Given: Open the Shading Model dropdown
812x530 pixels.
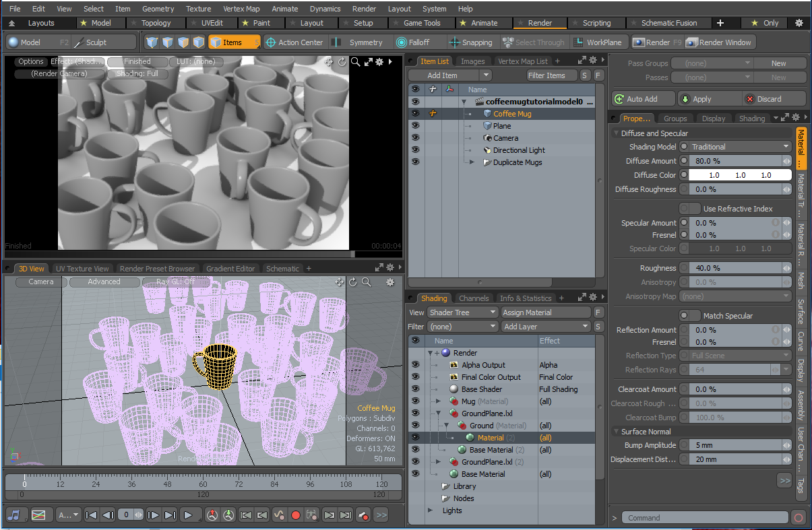Looking at the screenshot, I should click(739, 147).
